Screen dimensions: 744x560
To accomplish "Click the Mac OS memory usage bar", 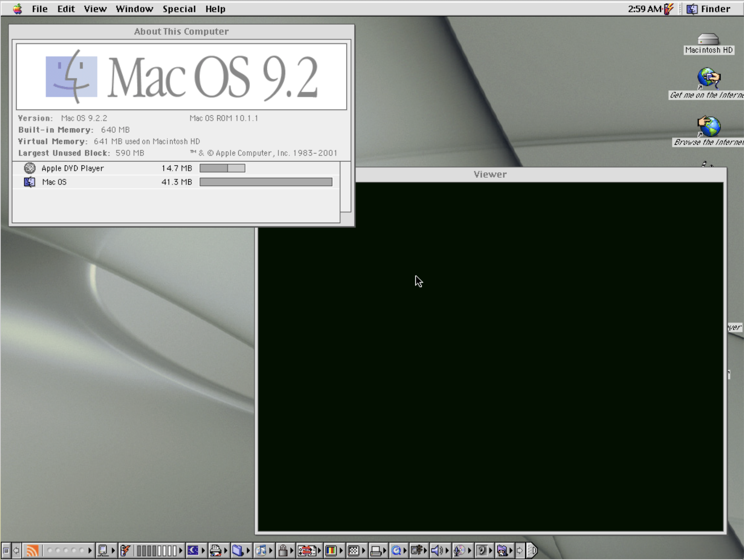I will pos(266,182).
